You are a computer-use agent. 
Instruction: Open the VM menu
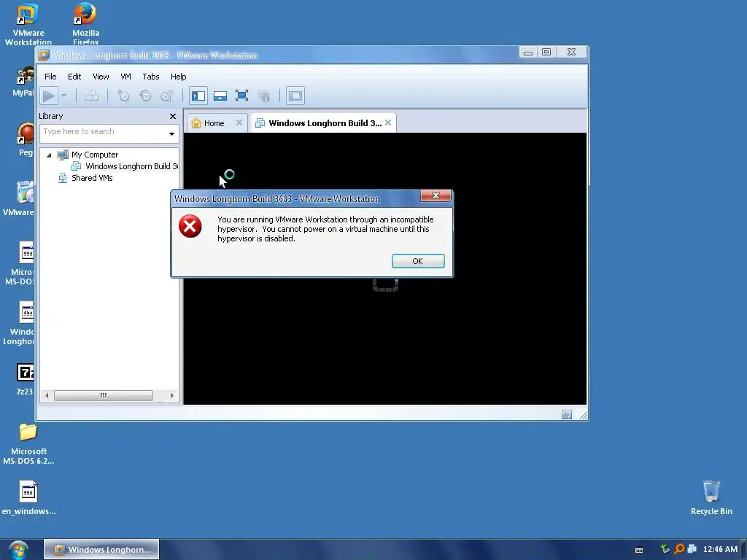[x=125, y=77]
